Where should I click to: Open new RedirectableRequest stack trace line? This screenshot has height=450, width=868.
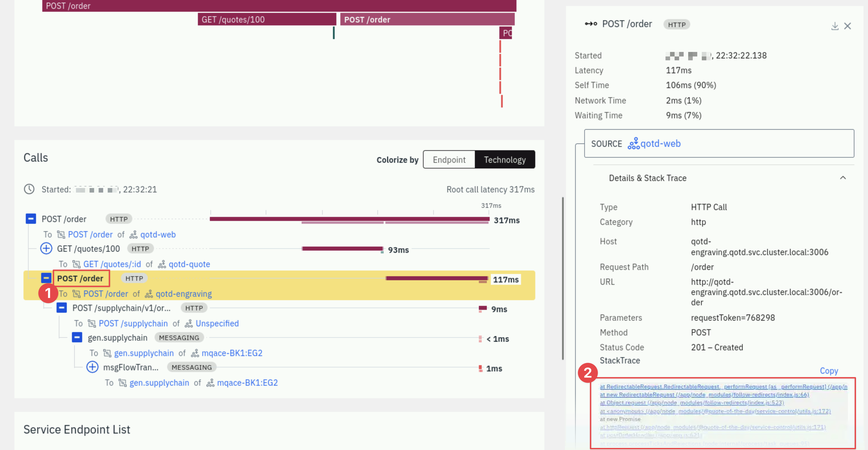[704, 394]
